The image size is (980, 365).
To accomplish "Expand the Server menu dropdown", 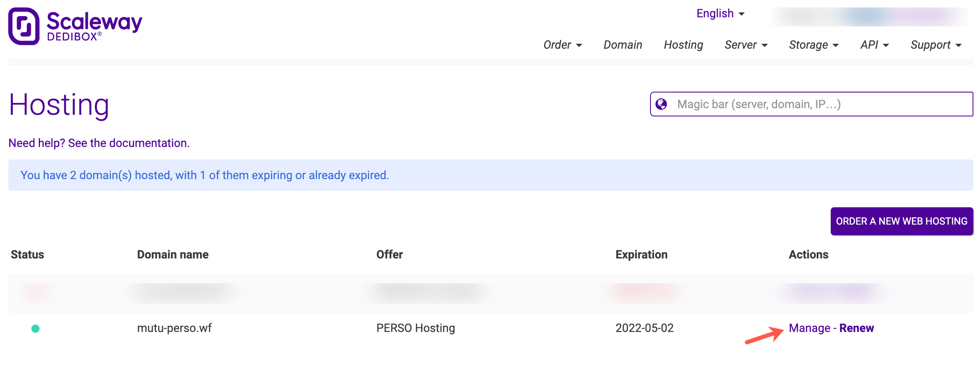I will 746,45.
